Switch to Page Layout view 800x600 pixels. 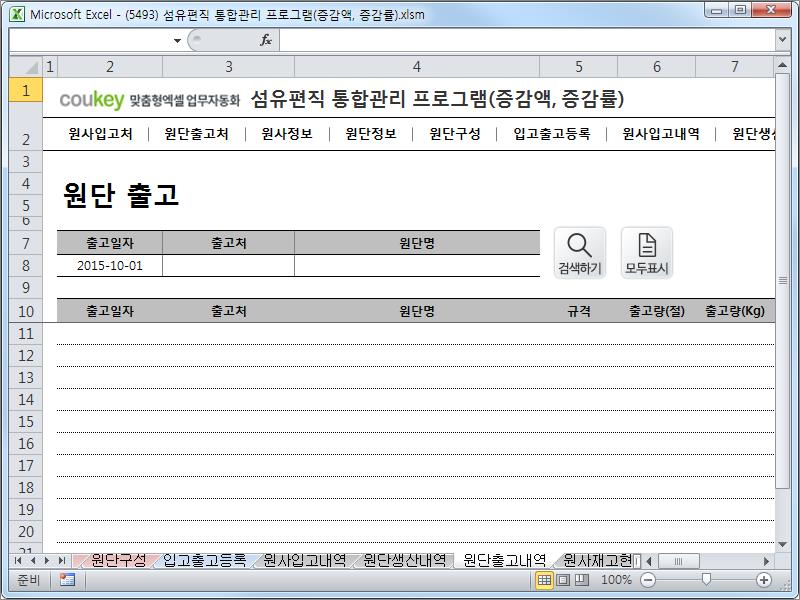tap(563, 580)
